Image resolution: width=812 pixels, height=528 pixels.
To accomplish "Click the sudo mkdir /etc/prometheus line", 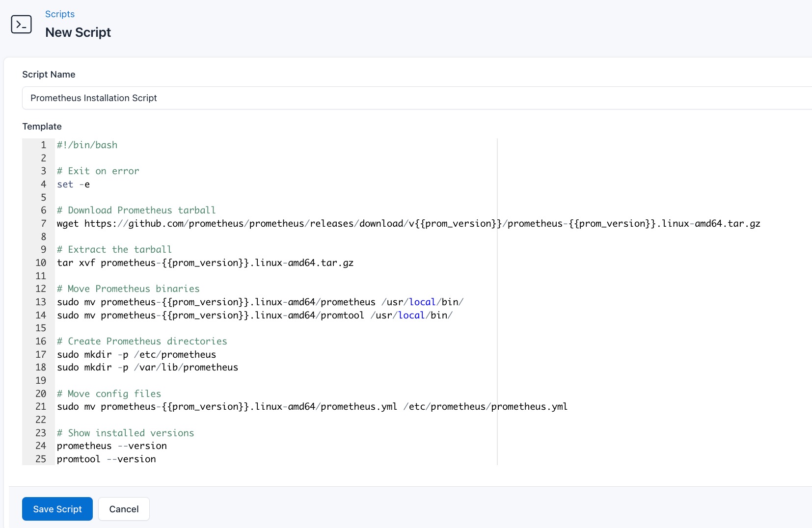I will (135, 354).
